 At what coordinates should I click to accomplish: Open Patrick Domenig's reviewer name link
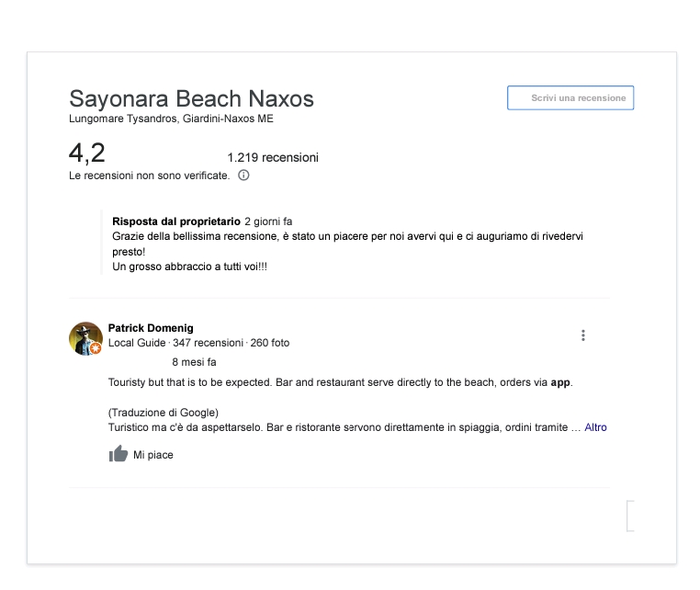point(151,328)
